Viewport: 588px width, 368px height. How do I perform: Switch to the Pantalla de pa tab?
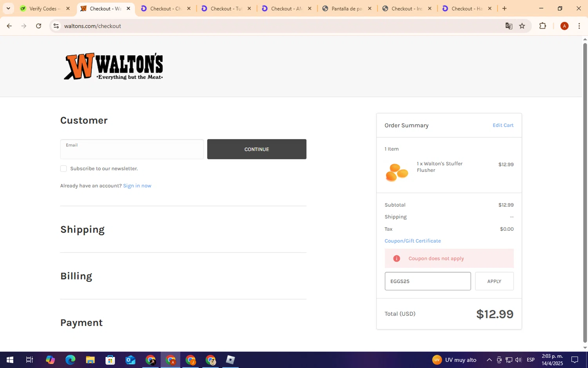pos(347,8)
